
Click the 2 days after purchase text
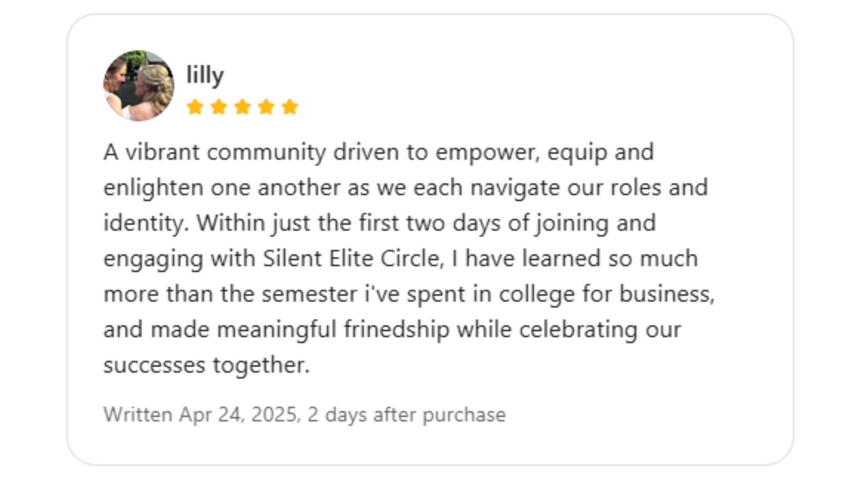[406, 415]
